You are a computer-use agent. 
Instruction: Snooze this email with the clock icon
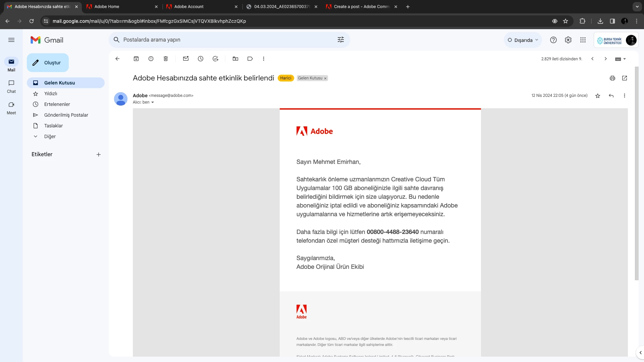(201, 59)
